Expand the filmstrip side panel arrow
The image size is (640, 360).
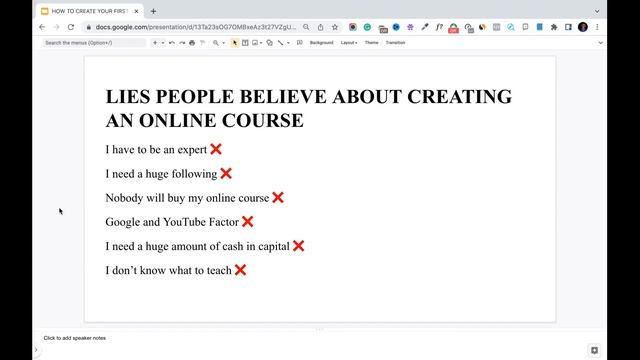(x=36, y=350)
